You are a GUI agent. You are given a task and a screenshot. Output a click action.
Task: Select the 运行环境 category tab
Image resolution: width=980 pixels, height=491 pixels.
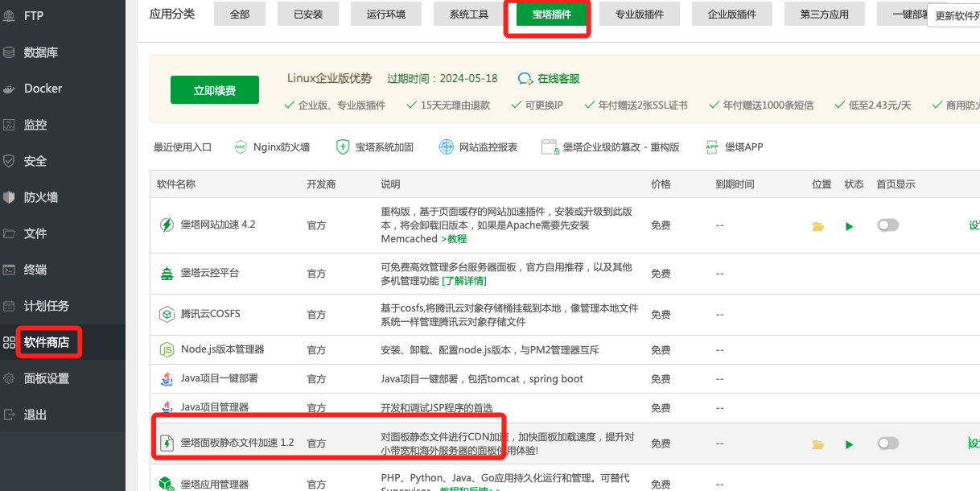click(x=386, y=14)
